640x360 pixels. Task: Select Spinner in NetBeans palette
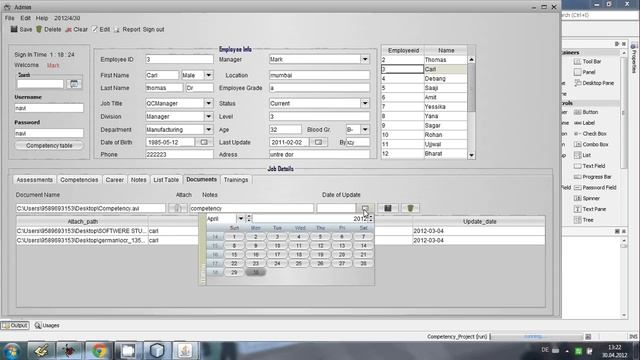pyautogui.click(x=587, y=198)
